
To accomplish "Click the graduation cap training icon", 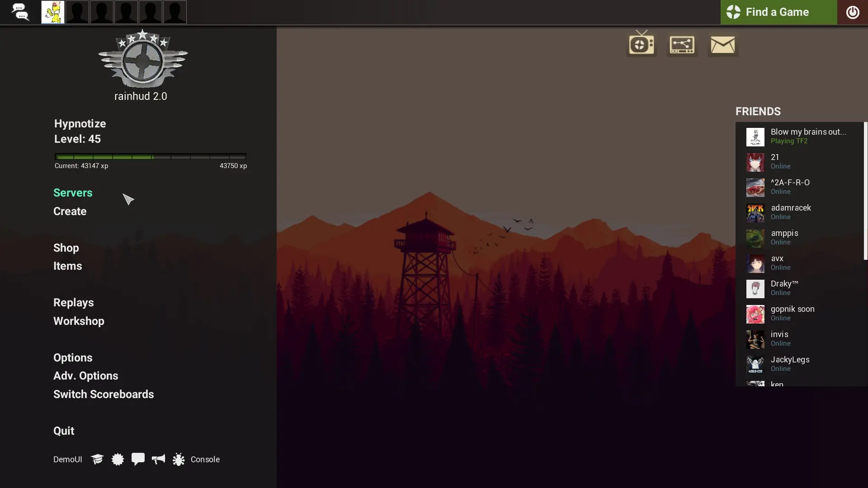I will point(97,459).
